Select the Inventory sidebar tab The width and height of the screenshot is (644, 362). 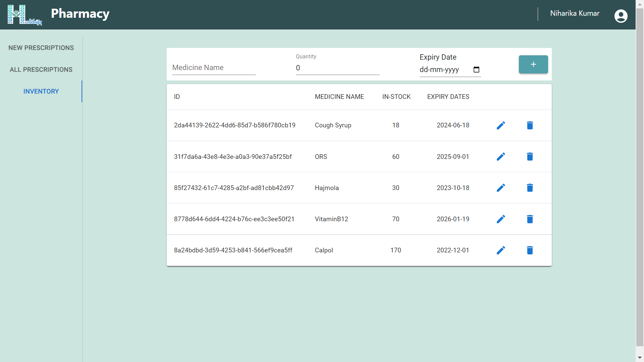coord(41,91)
